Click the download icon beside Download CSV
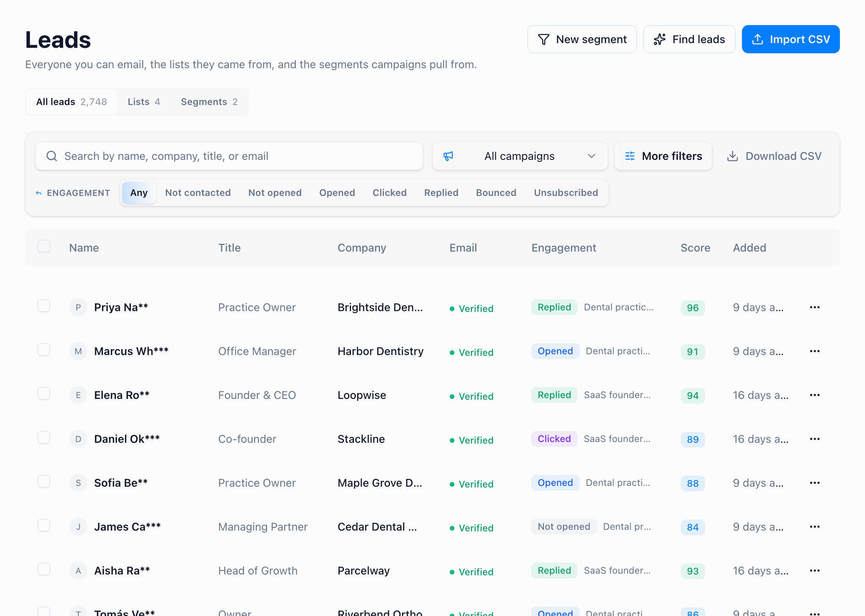865x616 pixels. [733, 156]
